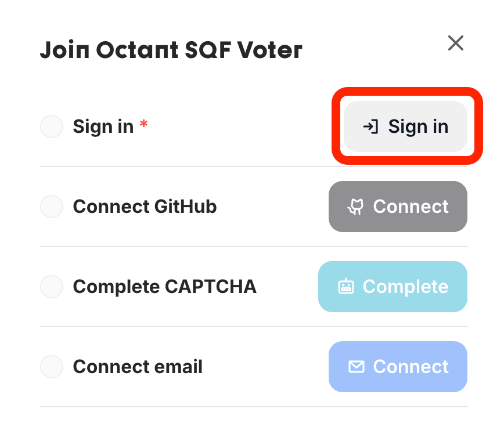
Task: Select the Connect email step label
Action: tap(138, 367)
